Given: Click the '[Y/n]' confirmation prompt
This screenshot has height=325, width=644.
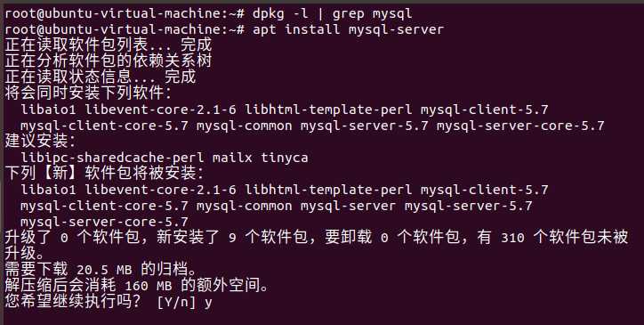Looking at the screenshot, I should [x=176, y=302].
